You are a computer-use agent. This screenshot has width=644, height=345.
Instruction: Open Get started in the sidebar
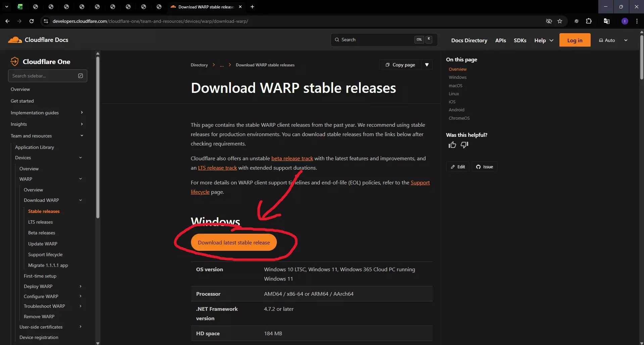[22, 101]
